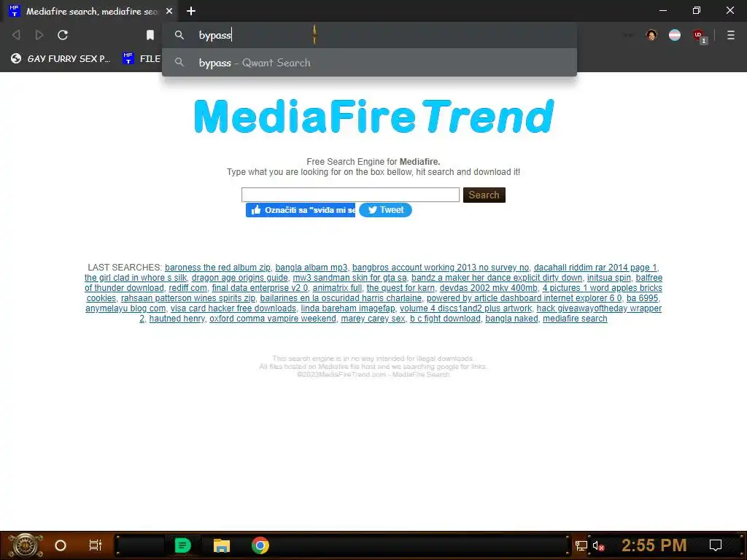The width and height of the screenshot is (747, 560).
Task: Open 'rahsaan patterson wines spirits zip' link
Action: 188,298
